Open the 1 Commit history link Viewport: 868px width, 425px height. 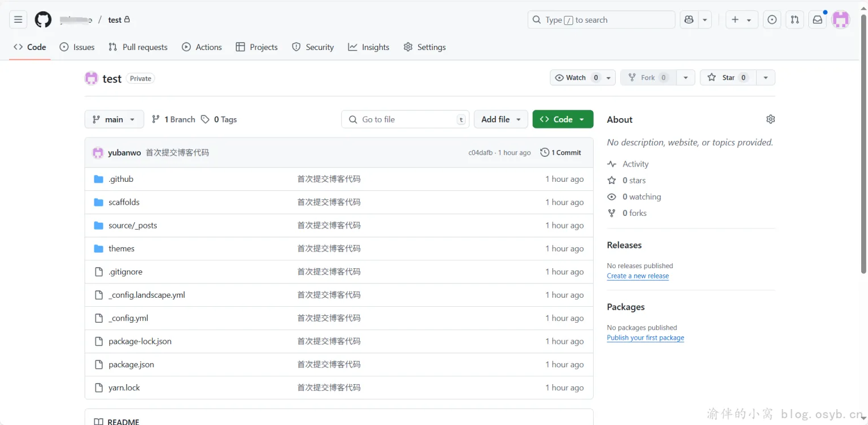[561, 153]
